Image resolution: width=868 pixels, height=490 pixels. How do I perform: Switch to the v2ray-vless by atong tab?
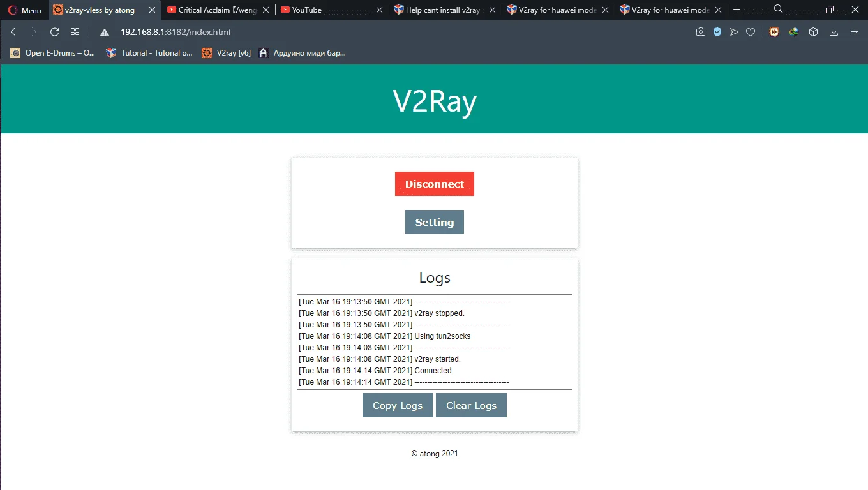(105, 10)
